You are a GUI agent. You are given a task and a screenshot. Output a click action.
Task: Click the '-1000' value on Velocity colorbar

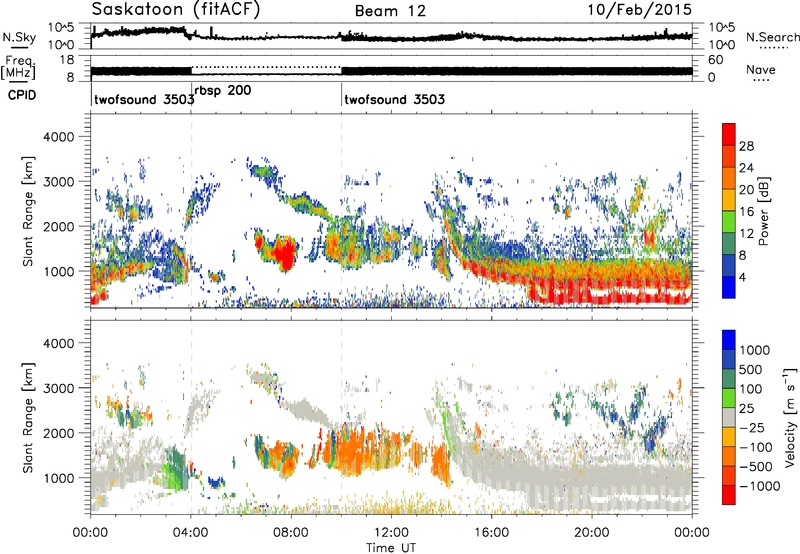(759, 486)
